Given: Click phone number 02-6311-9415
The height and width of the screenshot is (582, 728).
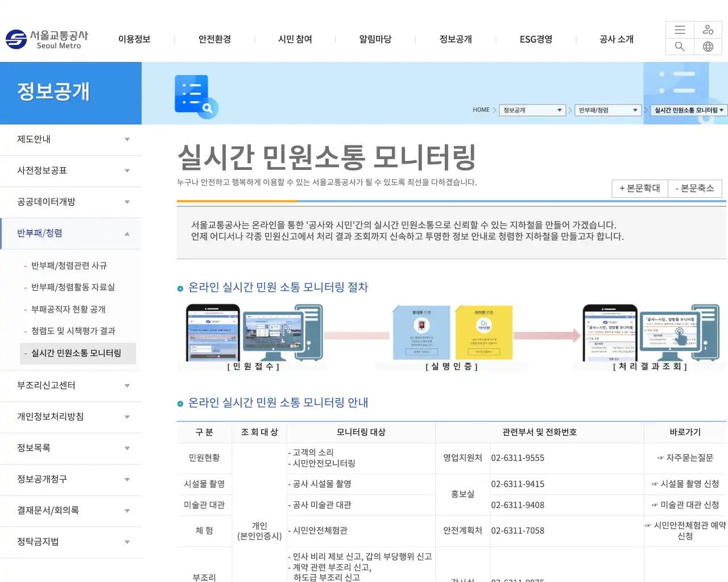Looking at the screenshot, I should coord(518,484).
